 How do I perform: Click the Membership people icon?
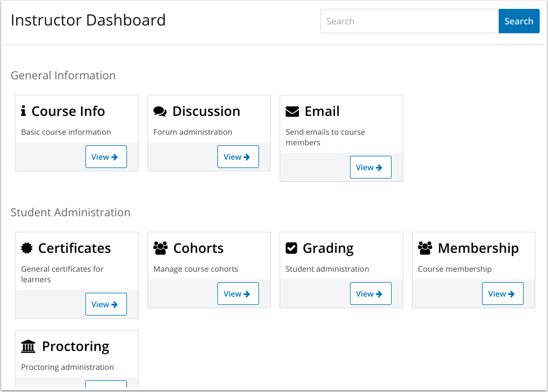[425, 248]
